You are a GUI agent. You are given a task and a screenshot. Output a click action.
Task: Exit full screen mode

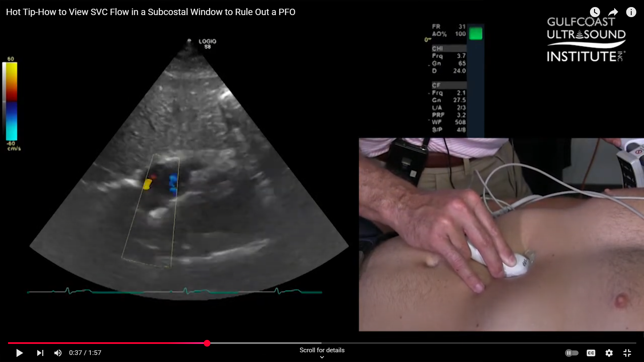[627, 353]
